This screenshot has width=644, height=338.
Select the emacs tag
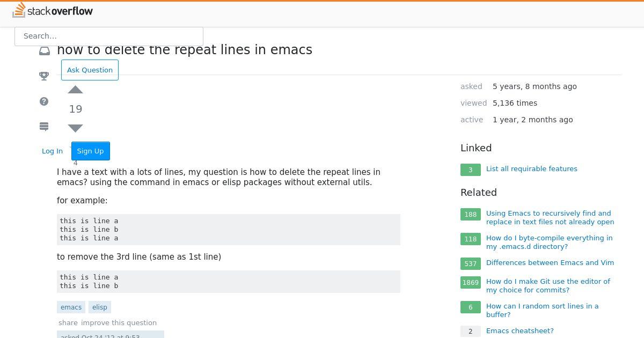pos(71,307)
